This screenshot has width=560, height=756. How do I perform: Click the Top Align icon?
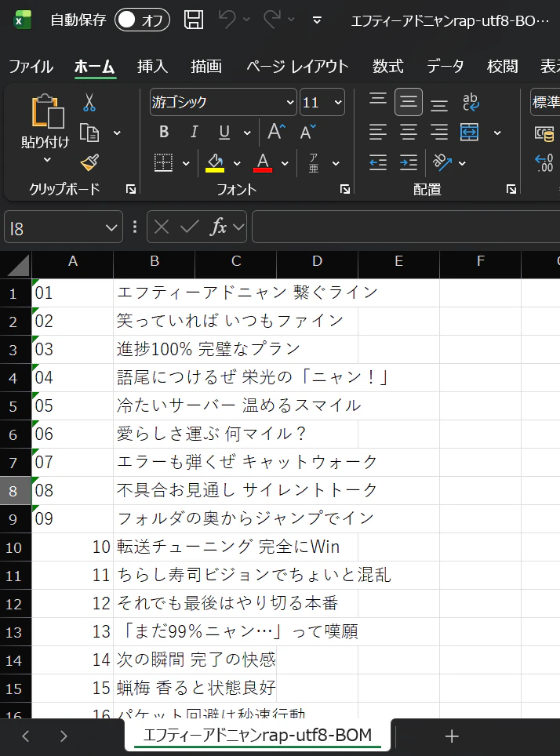[x=378, y=99]
